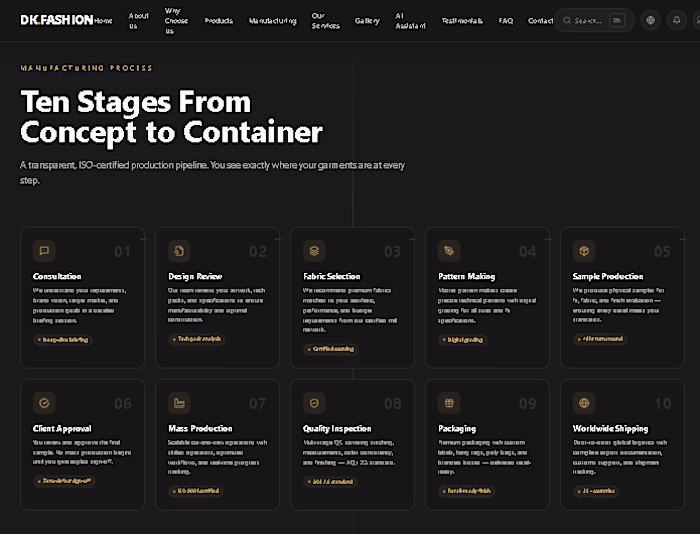Click the keyboard shortcut badge in search box
Viewport: 700px width, 534px height.
pyautogui.click(x=617, y=20)
